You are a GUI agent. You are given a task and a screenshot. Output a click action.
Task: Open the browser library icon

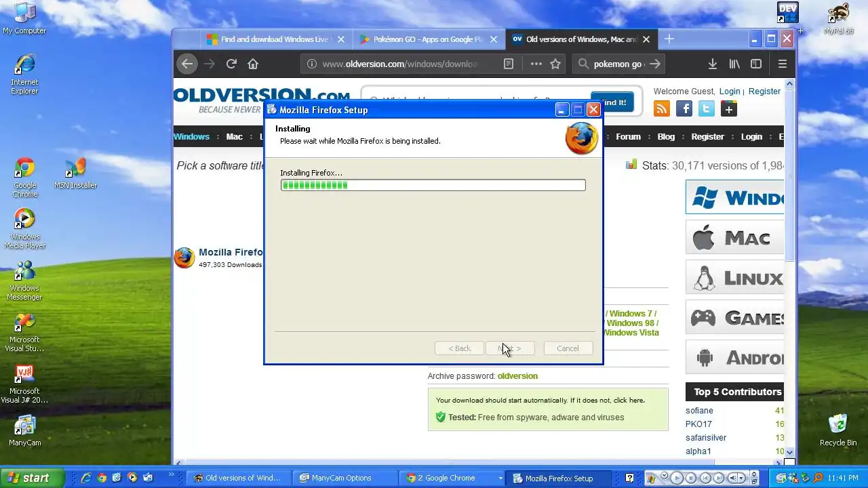734,64
